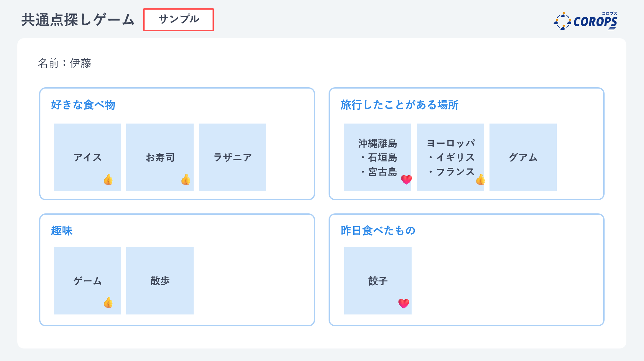Select the ラザニア sticky note
The image size is (644, 361).
point(232,157)
